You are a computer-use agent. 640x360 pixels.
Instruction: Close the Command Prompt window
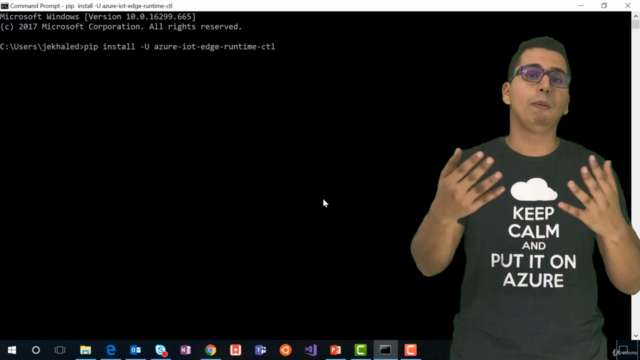(x=628, y=6)
